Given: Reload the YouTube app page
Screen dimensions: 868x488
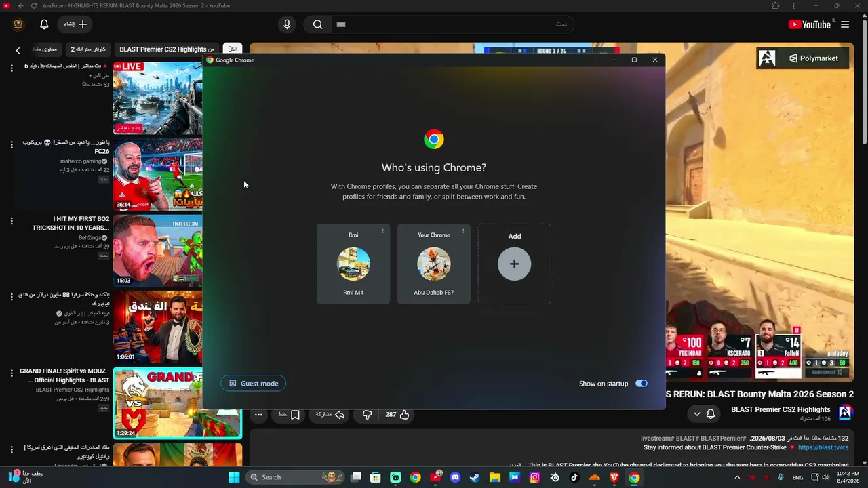Looking at the screenshot, I should [33, 6].
